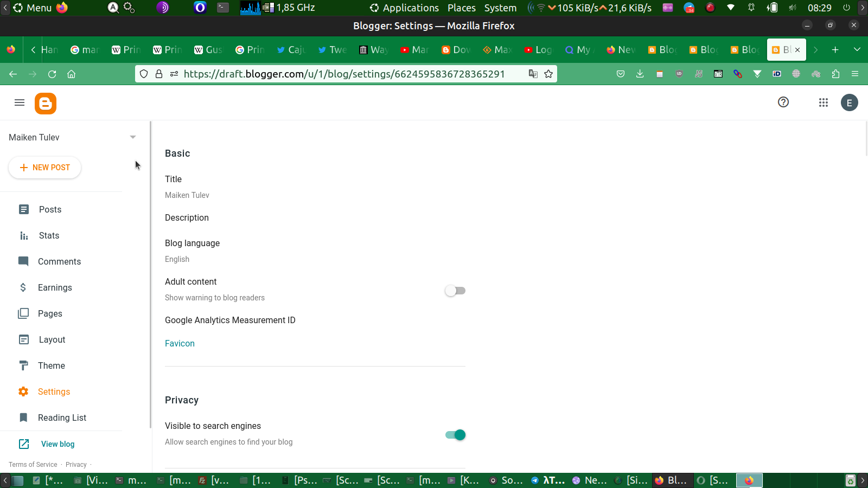868x488 pixels.
Task: Close the active Blogger tab
Action: pyautogui.click(x=797, y=50)
